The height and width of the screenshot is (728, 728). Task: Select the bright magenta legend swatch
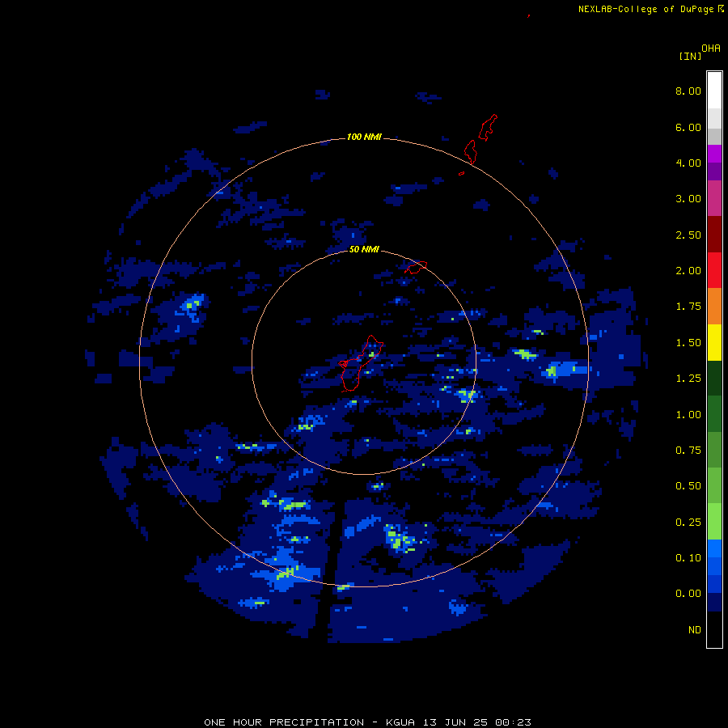coord(714,154)
